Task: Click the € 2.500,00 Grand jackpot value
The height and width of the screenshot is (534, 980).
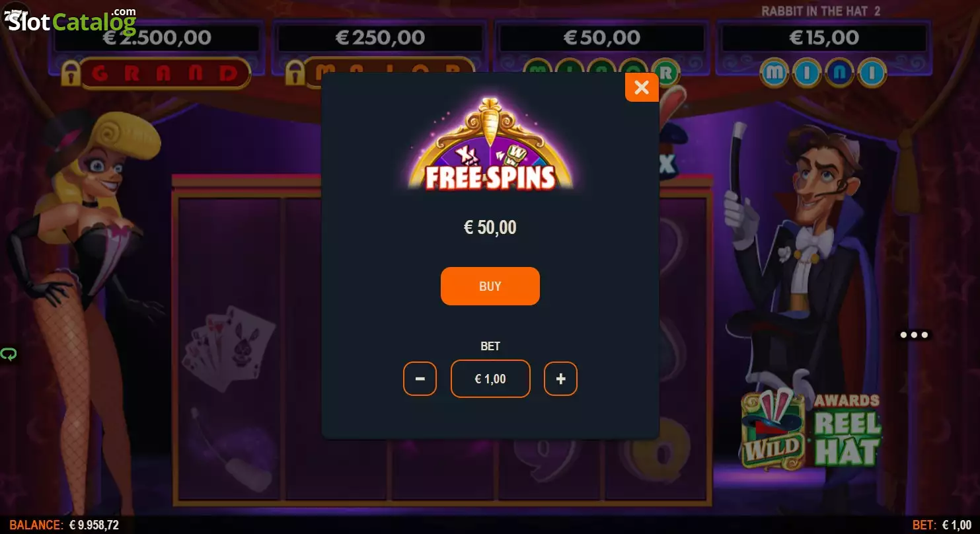Action: (157, 38)
